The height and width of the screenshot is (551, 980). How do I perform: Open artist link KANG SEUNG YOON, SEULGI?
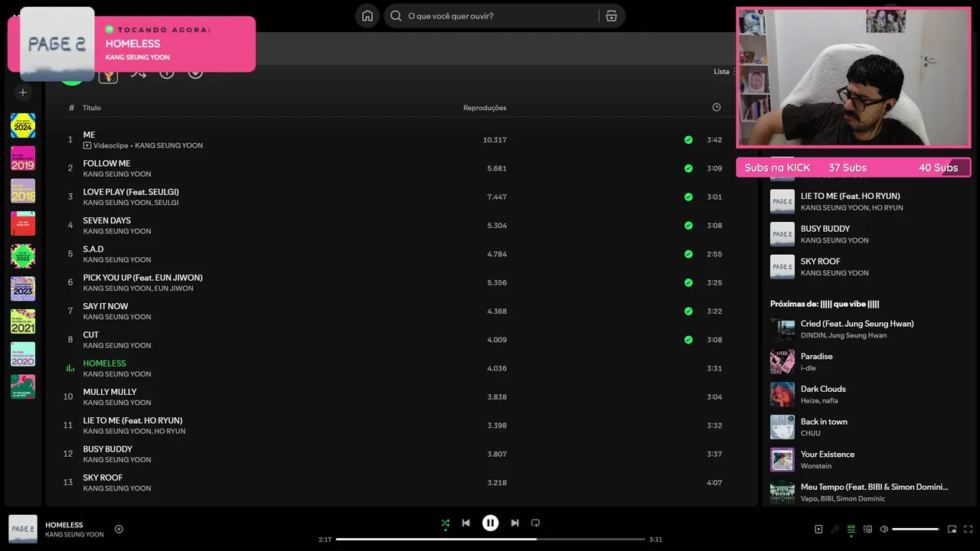pos(131,203)
